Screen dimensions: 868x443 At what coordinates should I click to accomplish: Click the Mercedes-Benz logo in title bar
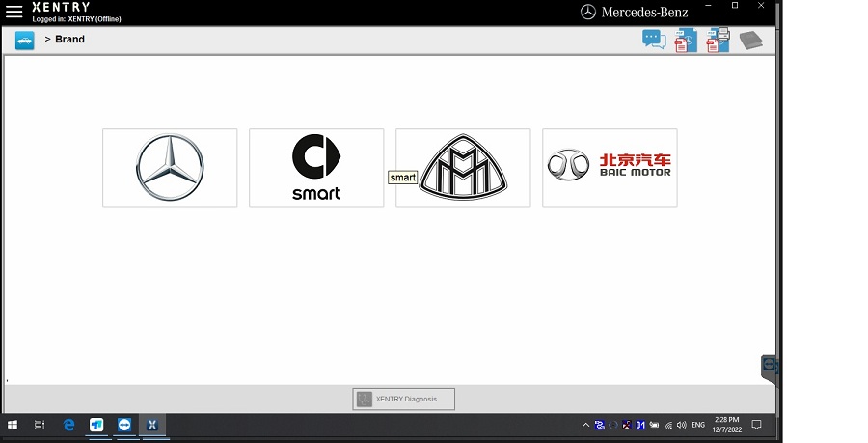click(635, 13)
